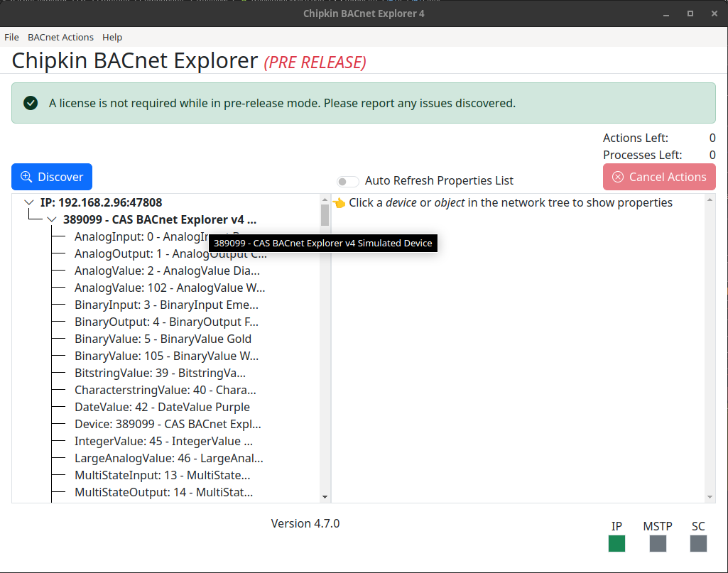Screen dimensions: 728x573
Task: Click network tree scrollbar up arrow
Action: (325, 200)
